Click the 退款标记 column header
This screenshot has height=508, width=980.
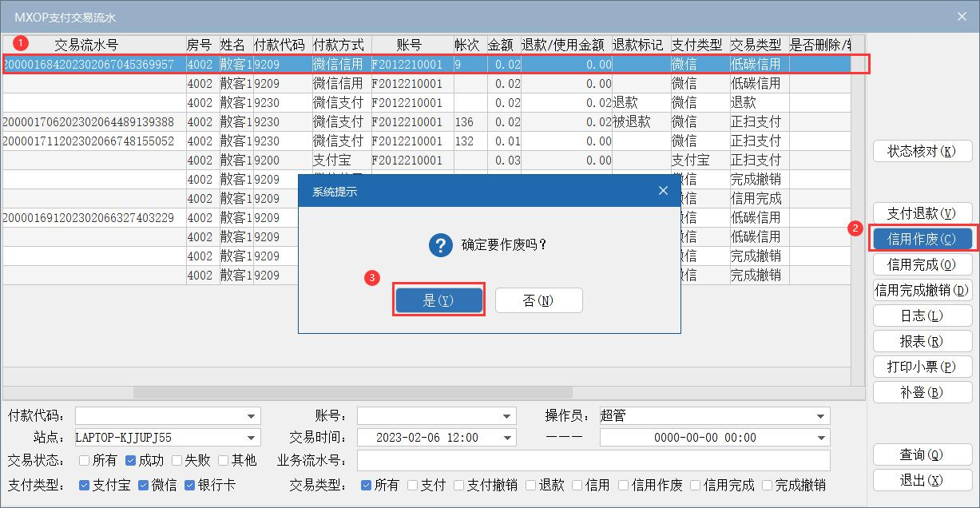pos(641,45)
